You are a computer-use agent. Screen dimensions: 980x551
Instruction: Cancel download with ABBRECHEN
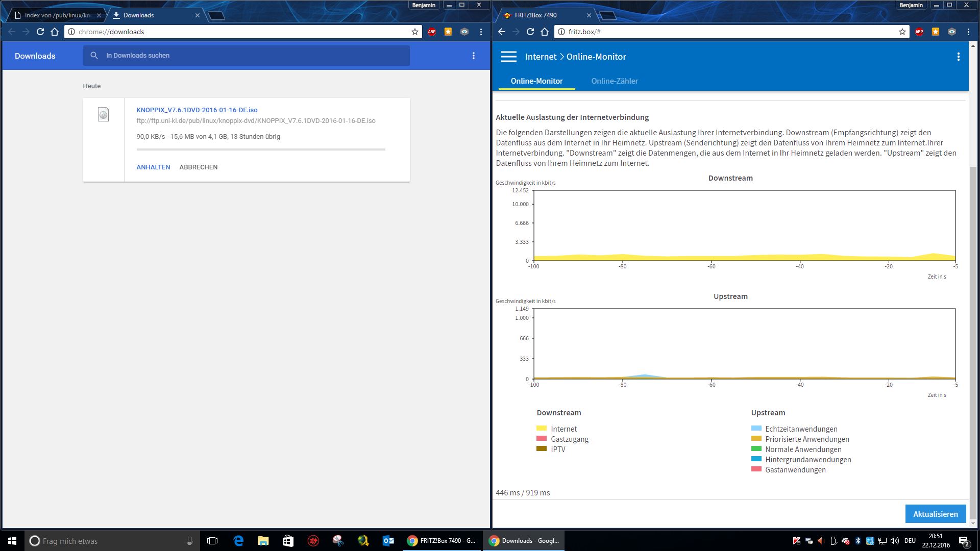pos(198,167)
